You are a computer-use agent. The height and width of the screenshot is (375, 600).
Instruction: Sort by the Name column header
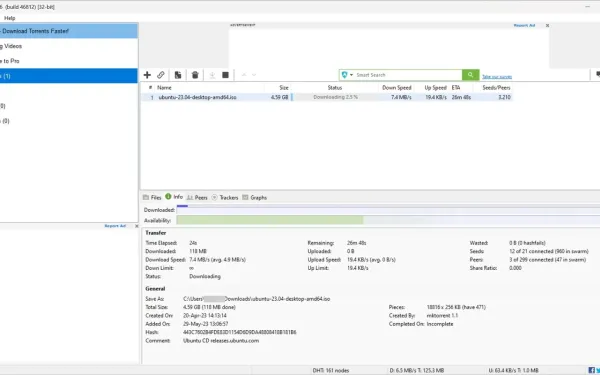[164, 88]
